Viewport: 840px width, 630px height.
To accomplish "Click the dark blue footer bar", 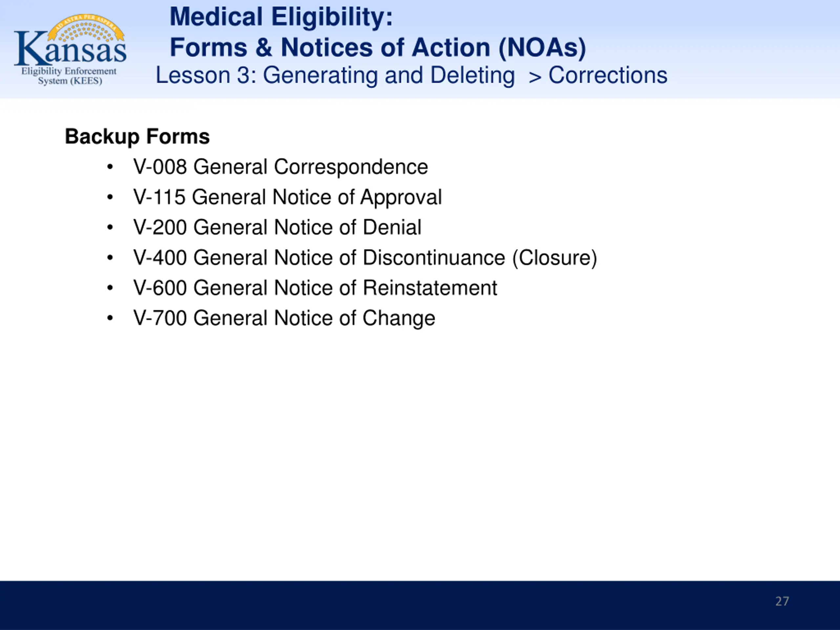I will click(420, 605).
